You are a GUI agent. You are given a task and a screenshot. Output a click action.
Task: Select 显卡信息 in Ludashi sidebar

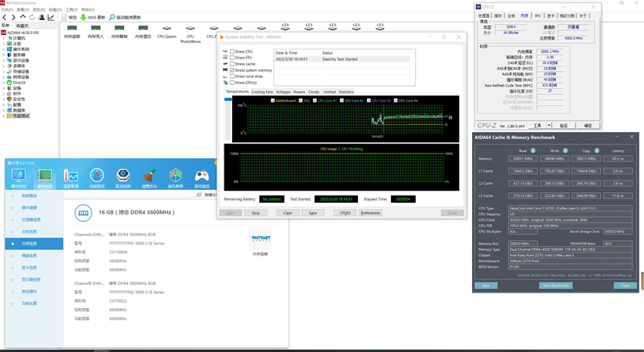(x=29, y=268)
